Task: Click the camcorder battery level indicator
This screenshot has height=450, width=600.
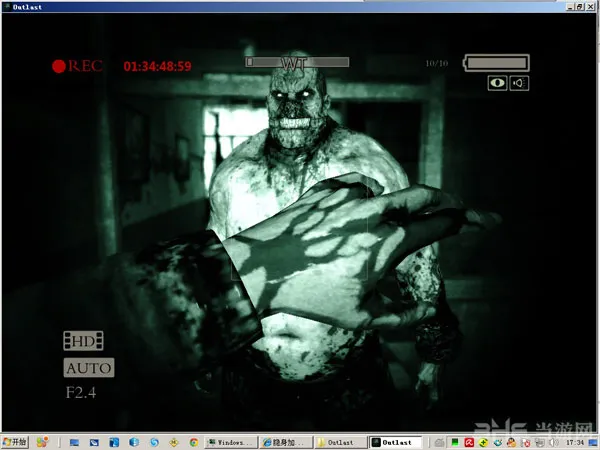Action: click(x=496, y=63)
